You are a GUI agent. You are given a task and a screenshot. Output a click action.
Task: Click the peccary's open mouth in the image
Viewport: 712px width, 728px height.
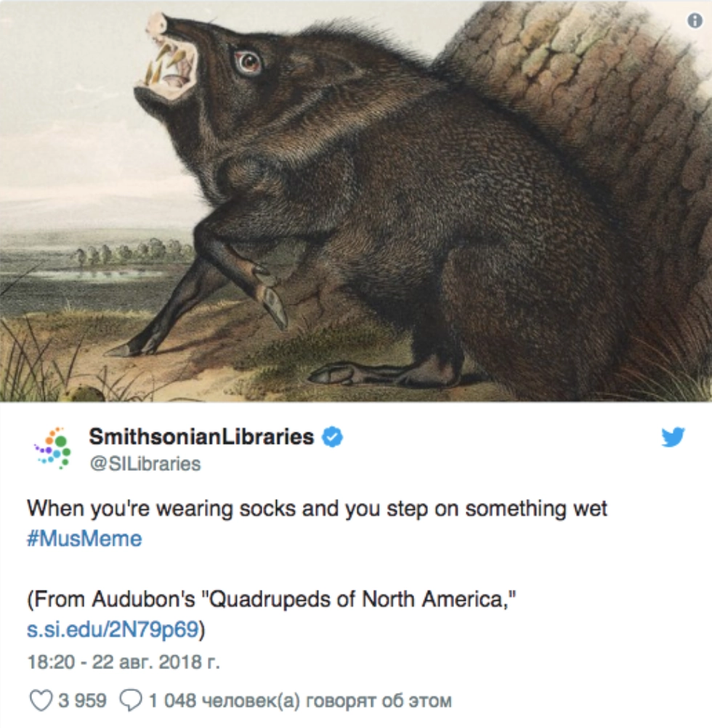pyautogui.click(x=171, y=68)
